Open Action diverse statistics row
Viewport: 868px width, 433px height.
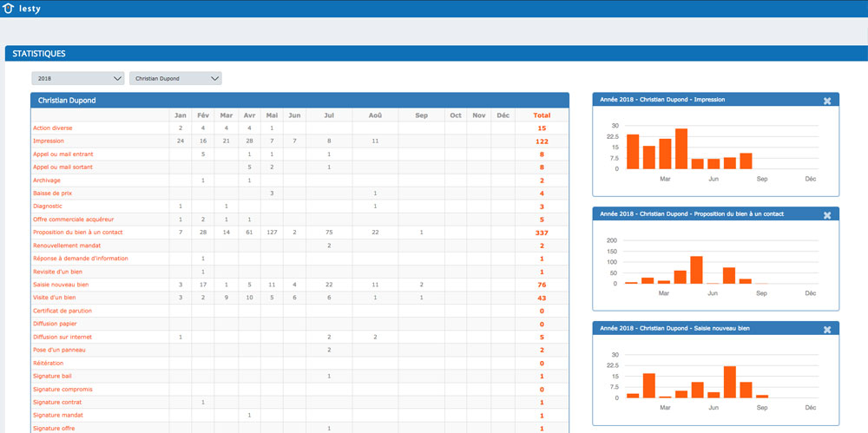pyautogui.click(x=53, y=128)
